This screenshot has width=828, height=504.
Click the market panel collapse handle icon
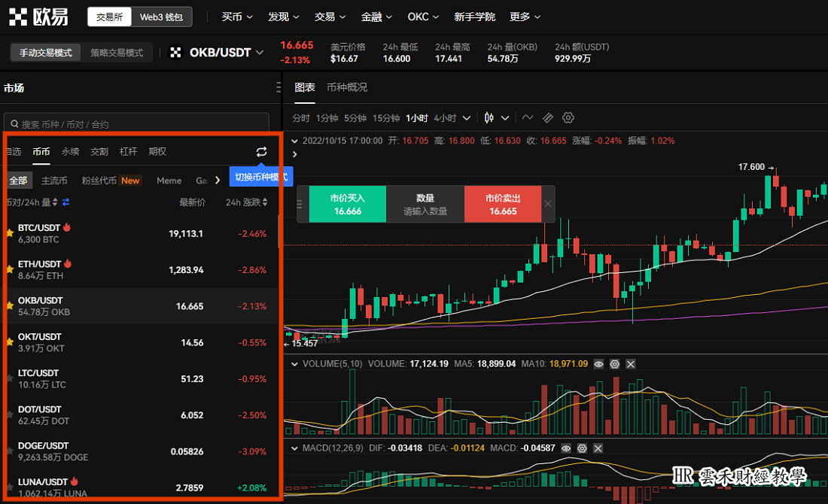coord(279,87)
